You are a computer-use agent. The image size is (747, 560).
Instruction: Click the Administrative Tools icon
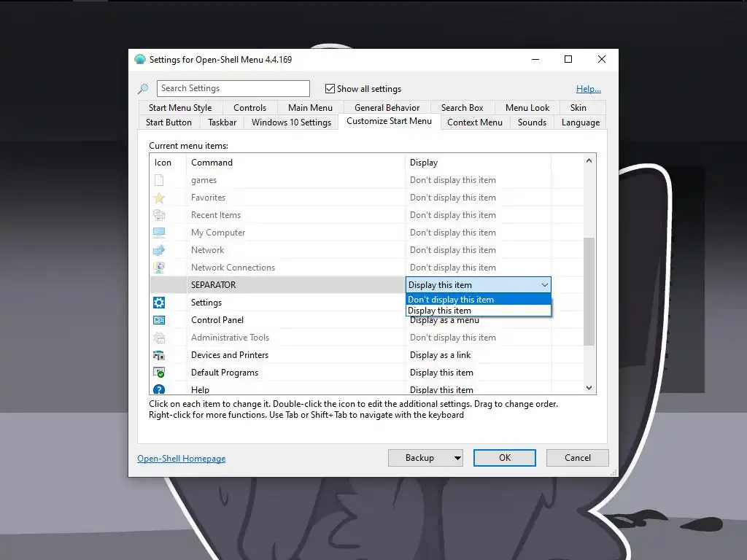(159, 338)
